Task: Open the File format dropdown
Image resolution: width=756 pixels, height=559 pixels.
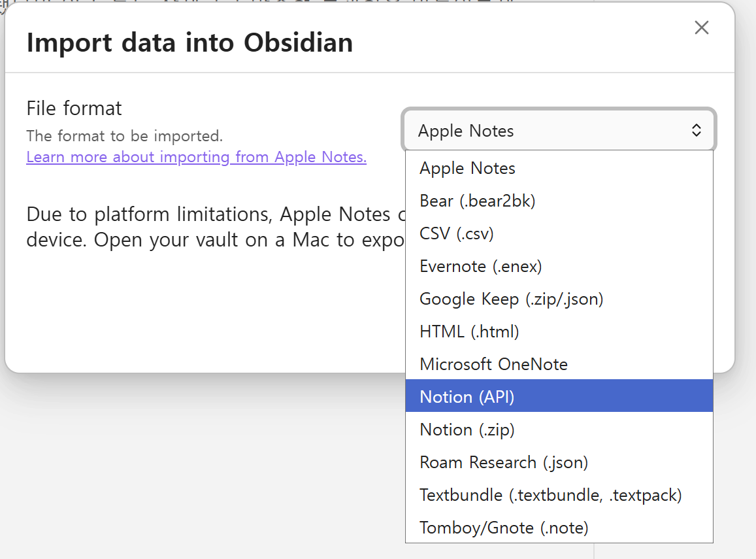Action: tap(559, 130)
